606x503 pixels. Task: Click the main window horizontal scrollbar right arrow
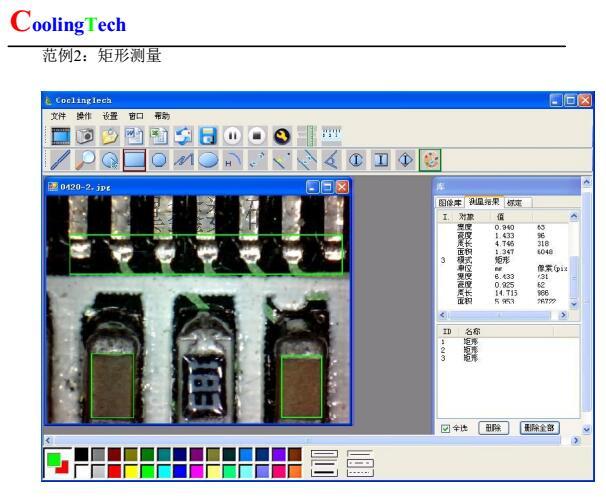pos(576,440)
